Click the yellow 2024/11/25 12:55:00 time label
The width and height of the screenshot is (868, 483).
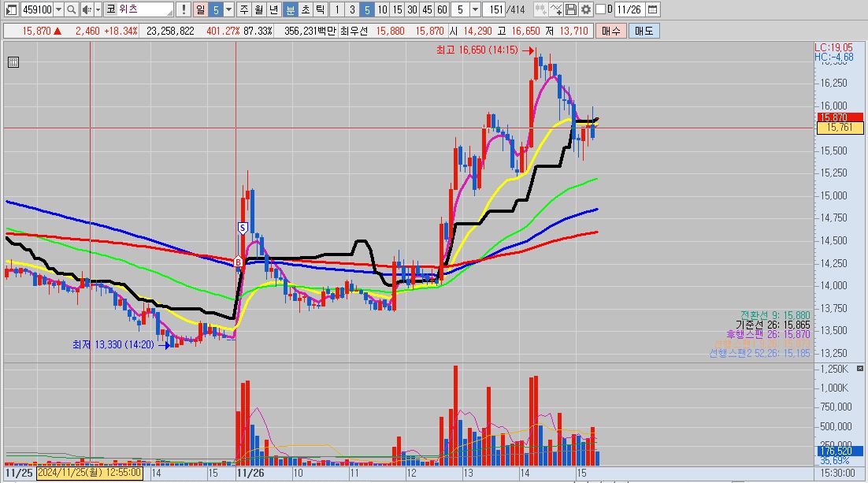[90, 473]
